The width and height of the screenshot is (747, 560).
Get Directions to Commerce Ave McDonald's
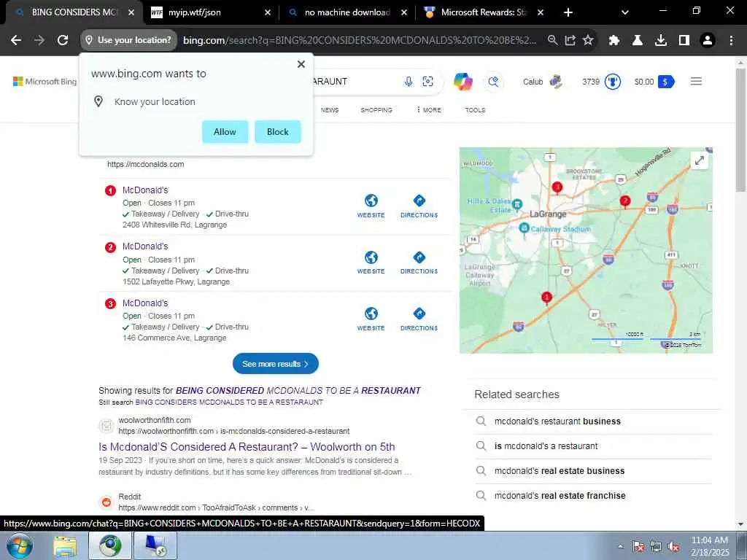tap(419, 319)
